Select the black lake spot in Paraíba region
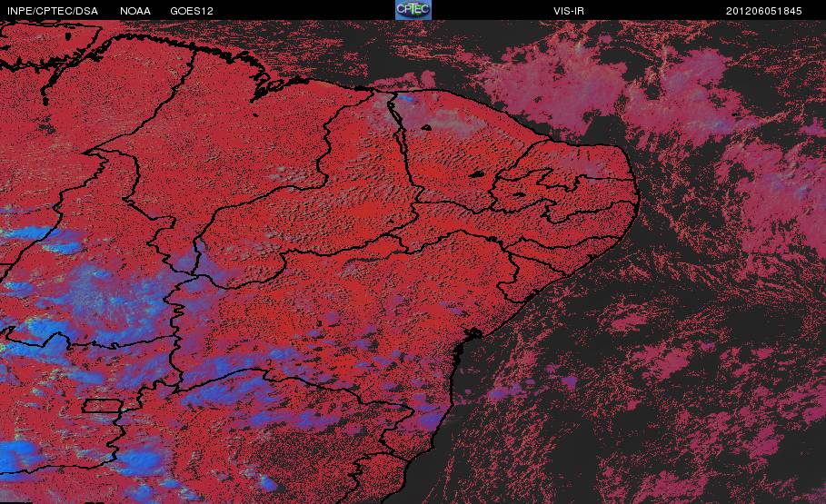This screenshot has width=826, height=504. 518,194
